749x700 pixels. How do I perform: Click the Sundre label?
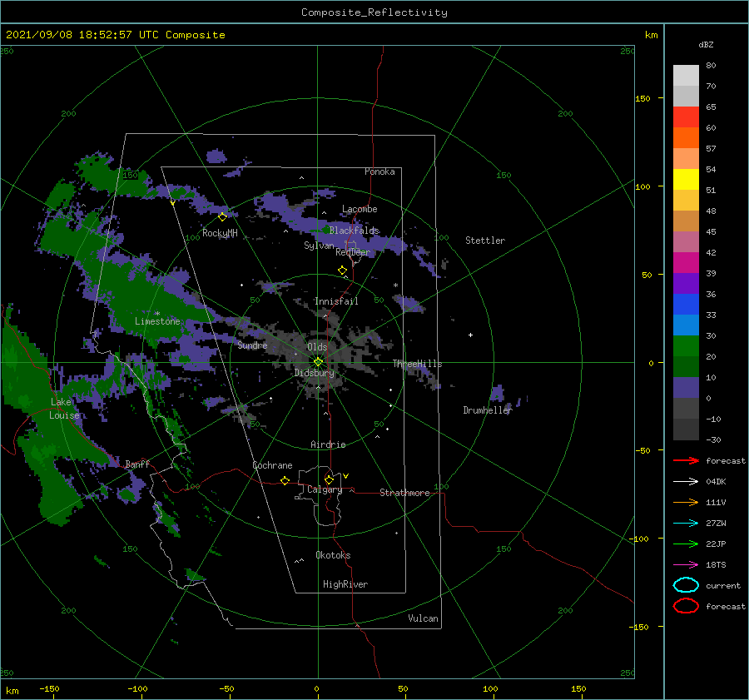(x=252, y=345)
